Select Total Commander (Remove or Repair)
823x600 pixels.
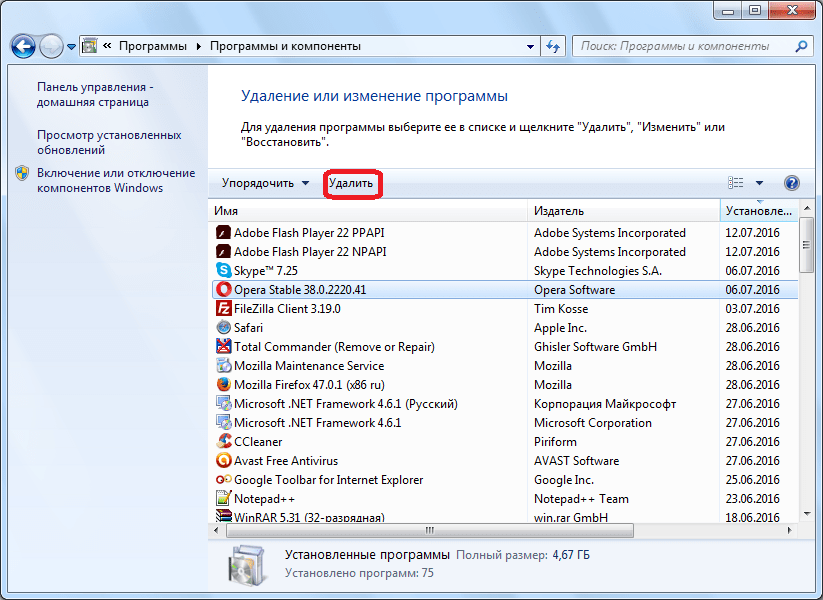tap(505, 346)
